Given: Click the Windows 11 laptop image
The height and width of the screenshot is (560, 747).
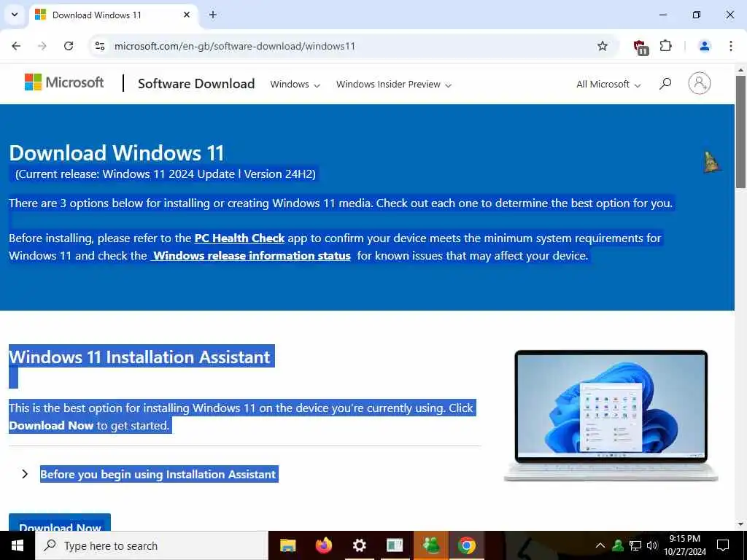Looking at the screenshot, I should pyautogui.click(x=611, y=416).
